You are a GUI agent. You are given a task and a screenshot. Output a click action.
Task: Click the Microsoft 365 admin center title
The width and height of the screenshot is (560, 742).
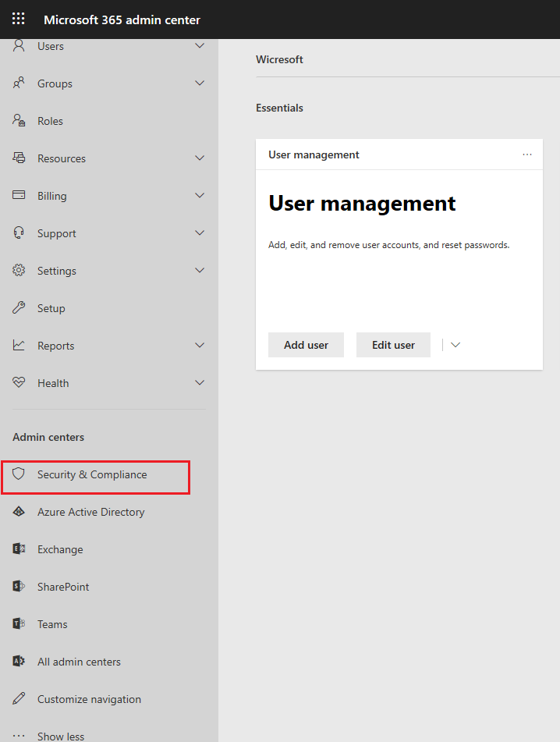(x=122, y=20)
